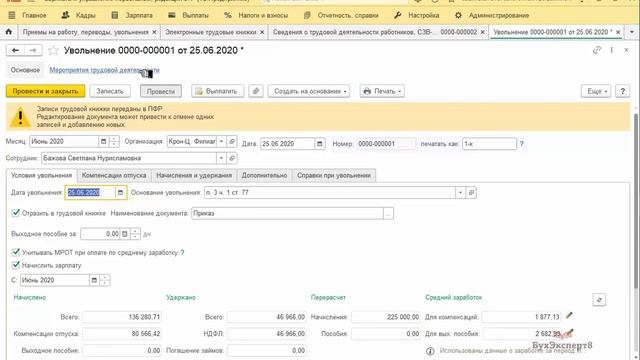Go to the home start page icon

[9, 32]
